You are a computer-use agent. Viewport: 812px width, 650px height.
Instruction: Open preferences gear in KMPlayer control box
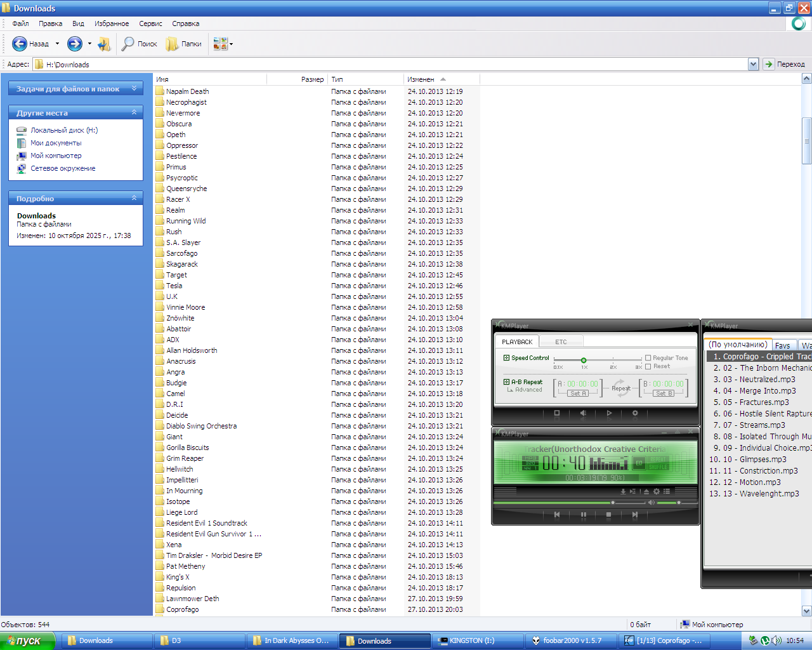coord(635,413)
